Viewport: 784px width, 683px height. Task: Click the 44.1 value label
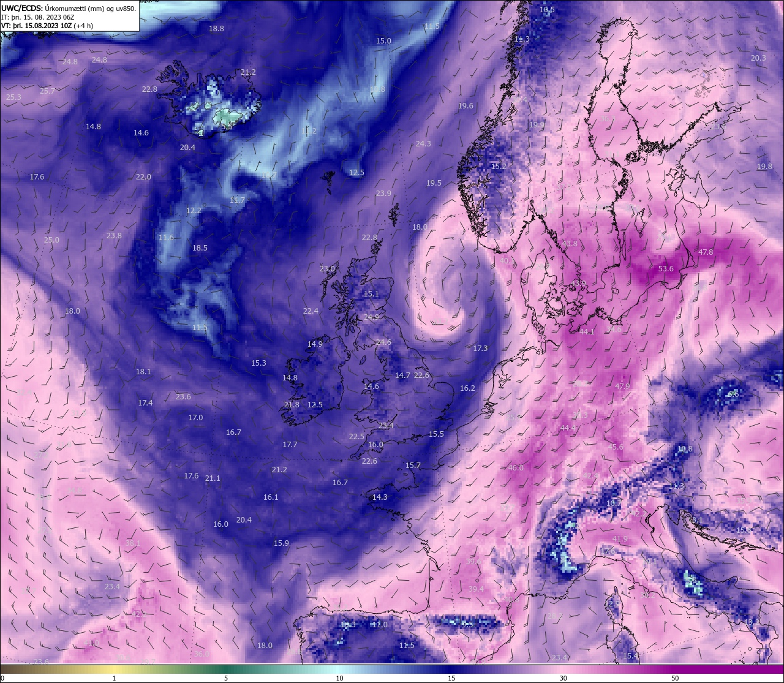tap(587, 332)
